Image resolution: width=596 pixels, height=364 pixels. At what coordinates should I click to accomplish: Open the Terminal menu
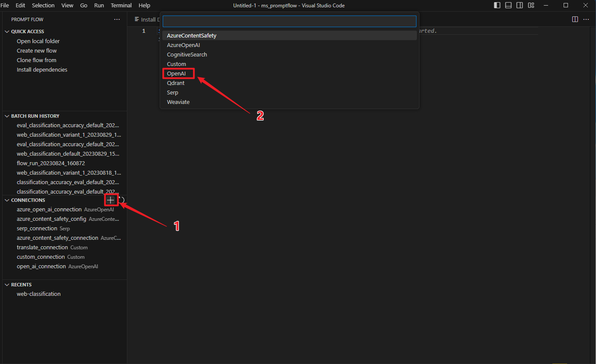click(121, 6)
